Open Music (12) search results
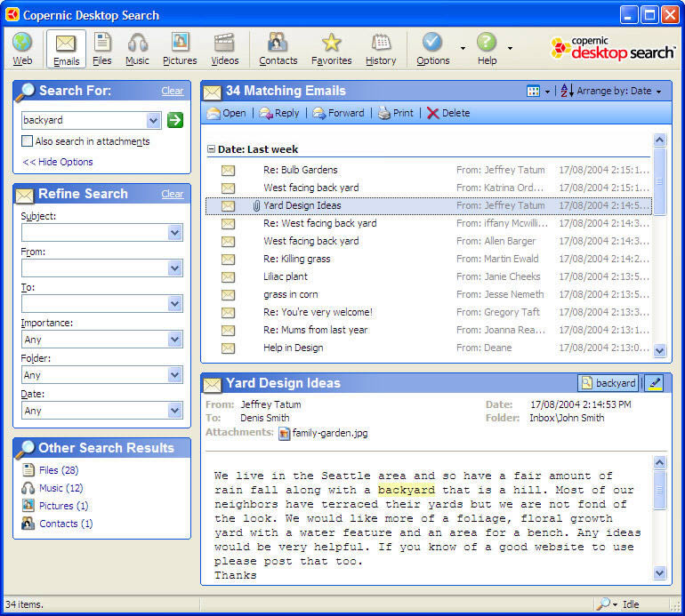This screenshot has width=685, height=616. coord(60,488)
